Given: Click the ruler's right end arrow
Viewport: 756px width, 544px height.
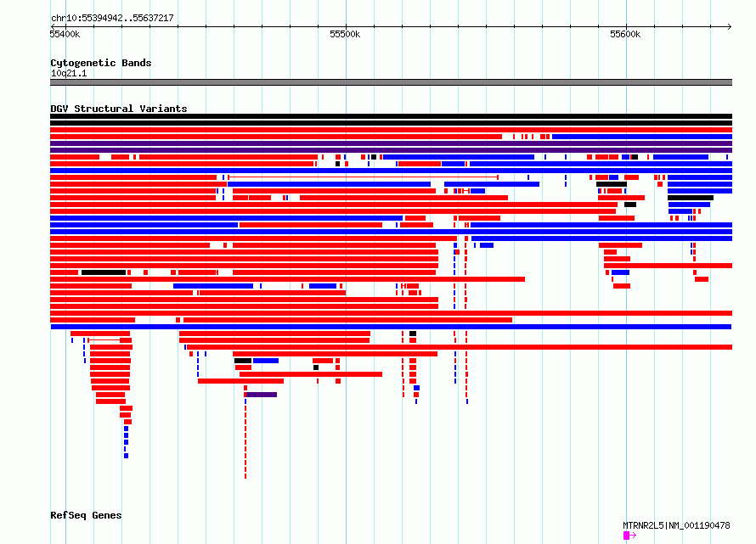Looking at the screenshot, I should tap(730, 26).
